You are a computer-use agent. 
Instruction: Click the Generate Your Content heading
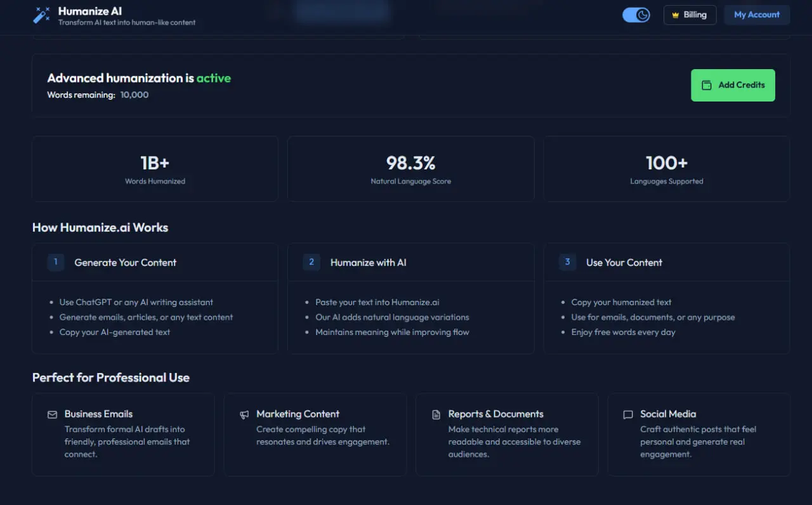tap(125, 263)
